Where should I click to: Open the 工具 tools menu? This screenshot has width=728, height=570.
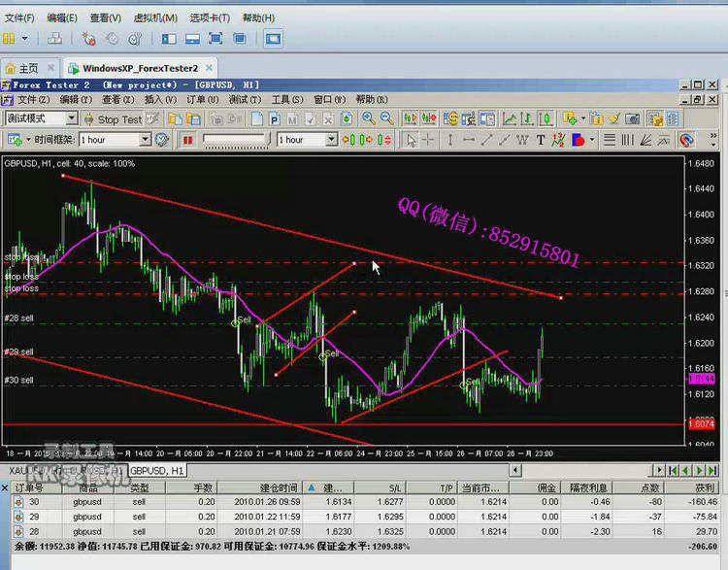(x=281, y=99)
